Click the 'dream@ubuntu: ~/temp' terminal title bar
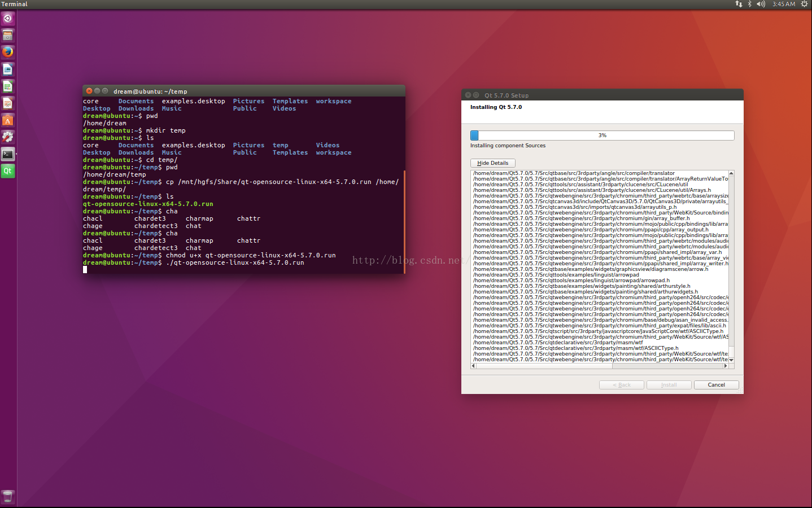The image size is (812, 508). click(x=244, y=91)
